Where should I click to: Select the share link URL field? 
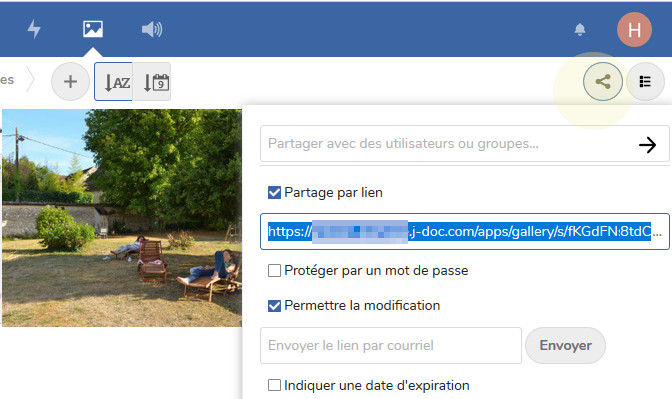point(465,231)
